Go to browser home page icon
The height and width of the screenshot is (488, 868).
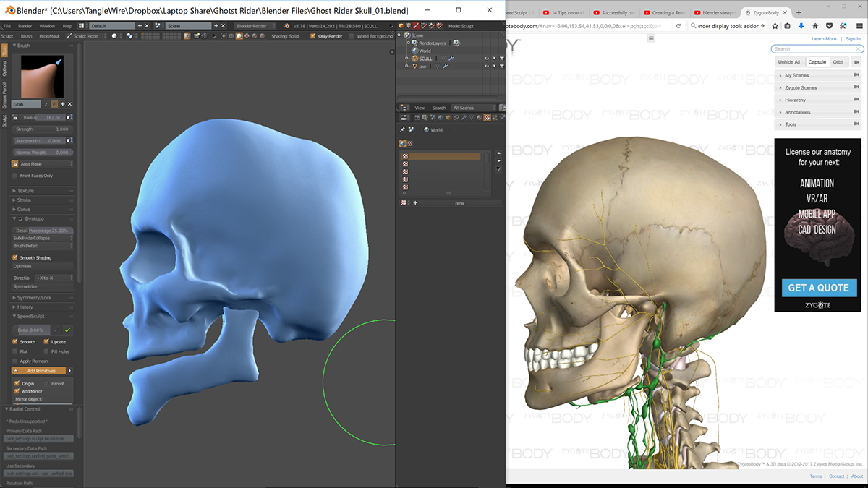coord(815,26)
